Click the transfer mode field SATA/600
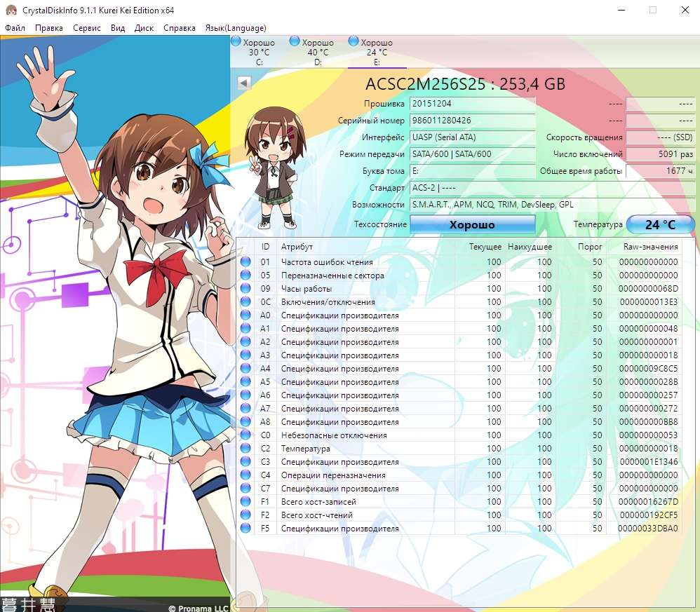 472,154
